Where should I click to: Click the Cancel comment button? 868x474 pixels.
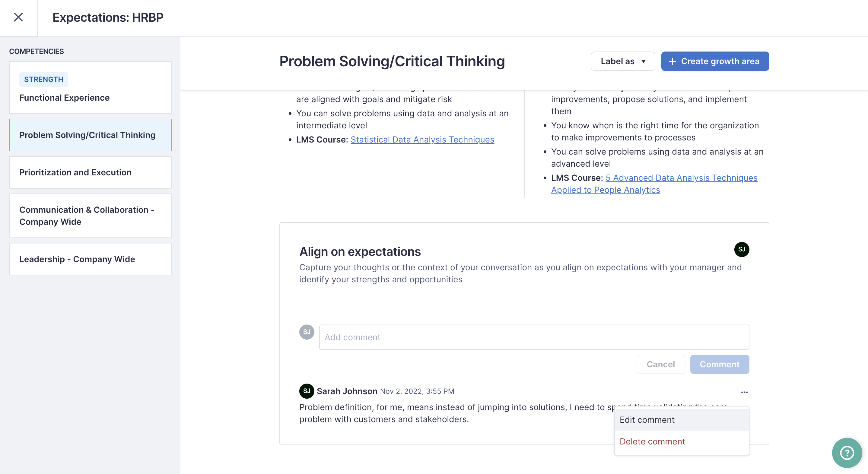pos(660,364)
